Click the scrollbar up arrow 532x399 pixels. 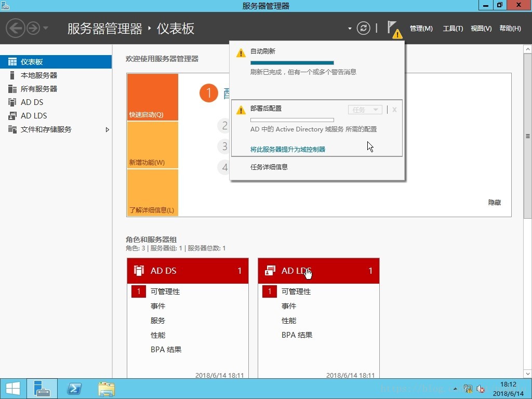(528, 49)
